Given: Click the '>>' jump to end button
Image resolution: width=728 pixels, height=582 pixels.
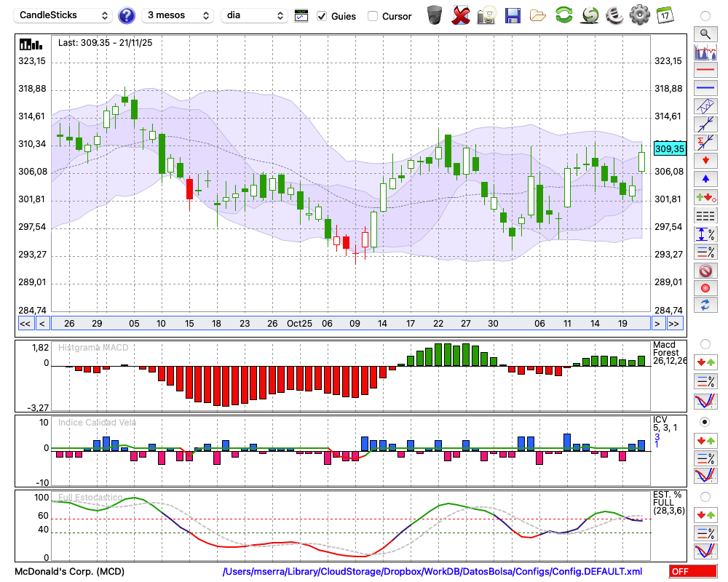Looking at the screenshot, I should (x=675, y=323).
